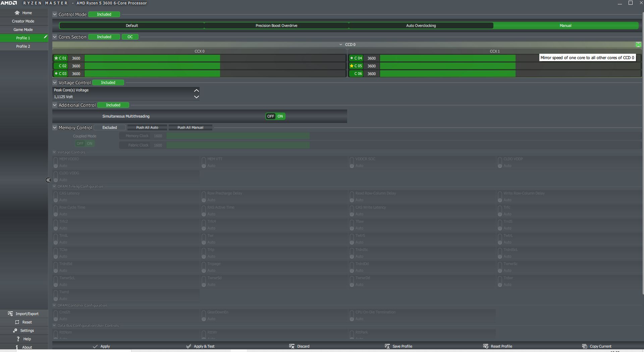Select Precision Boost Overdrive mode
This screenshot has height=352, width=644.
pyautogui.click(x=276, y=26)
